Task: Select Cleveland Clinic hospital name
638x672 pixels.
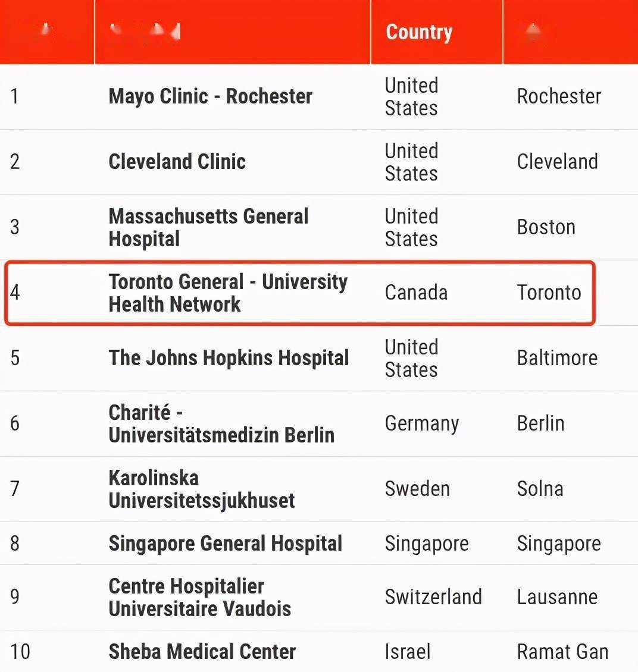Action: coord(177,162)
